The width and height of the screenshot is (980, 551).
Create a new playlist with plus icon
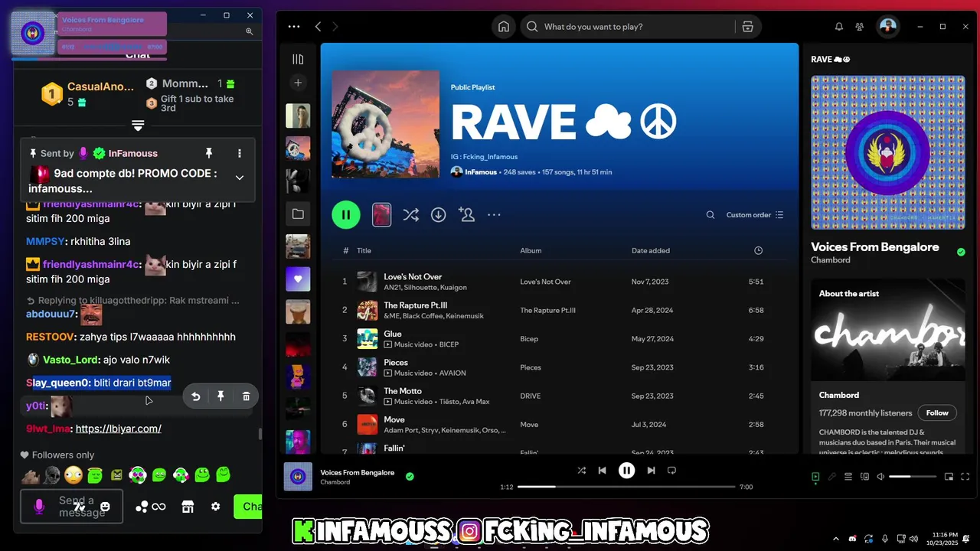click(298, 83)
